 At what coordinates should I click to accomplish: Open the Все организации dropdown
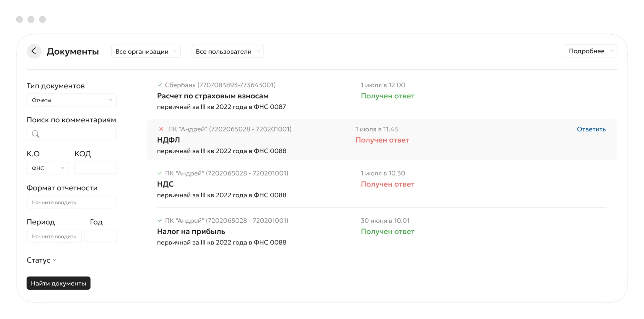tap(146, 51)
